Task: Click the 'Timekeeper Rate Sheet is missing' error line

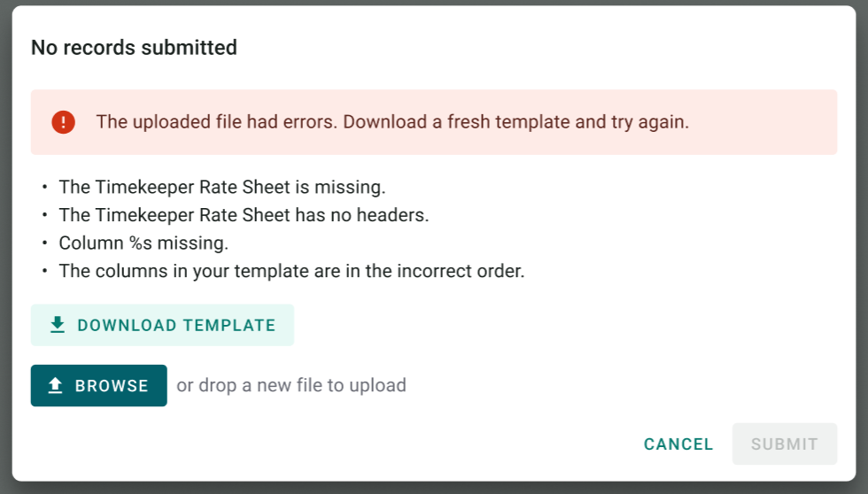Action: (222, 187)
